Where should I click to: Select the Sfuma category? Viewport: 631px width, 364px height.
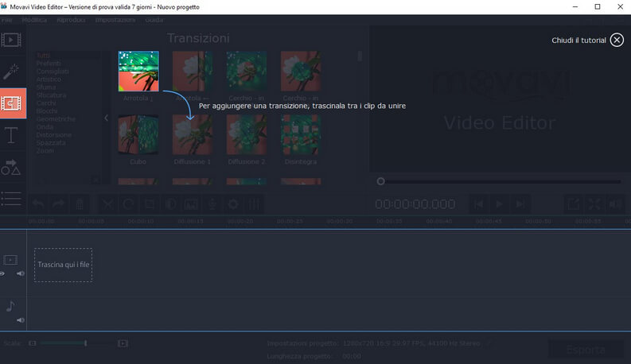click(46, 87)
